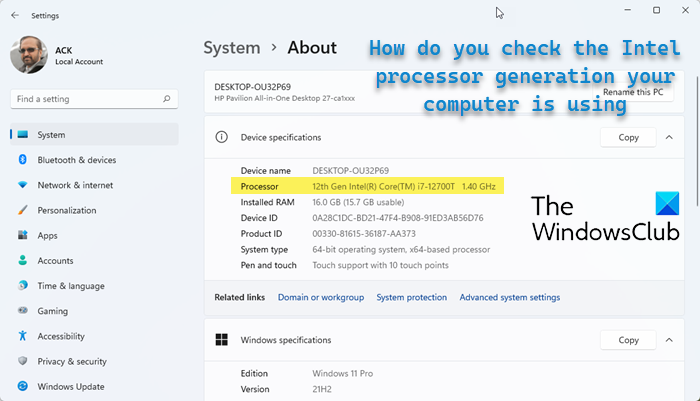Click the Device ID value 0A28C1DC-BD21
This screenshot has width=700, height=401.
(397, 218)
